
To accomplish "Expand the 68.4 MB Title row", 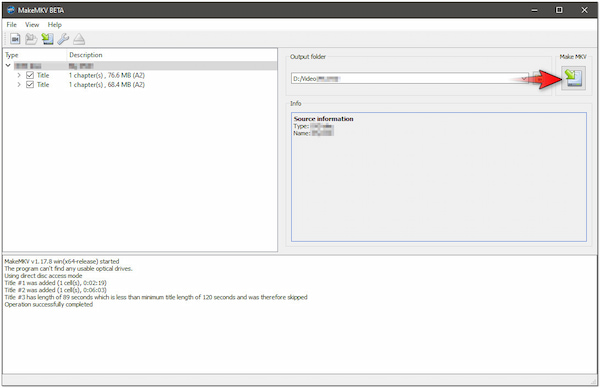I will (x=19, y=85).
